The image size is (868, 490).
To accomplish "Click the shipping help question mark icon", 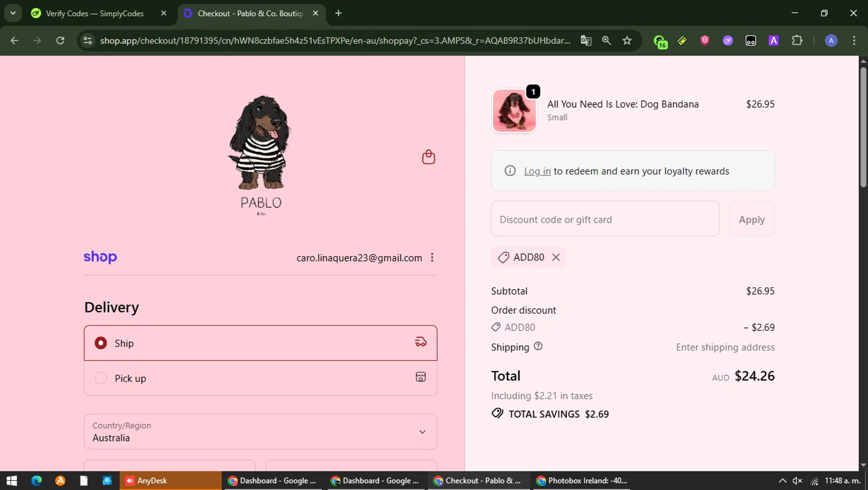I will tap(538, 347).
